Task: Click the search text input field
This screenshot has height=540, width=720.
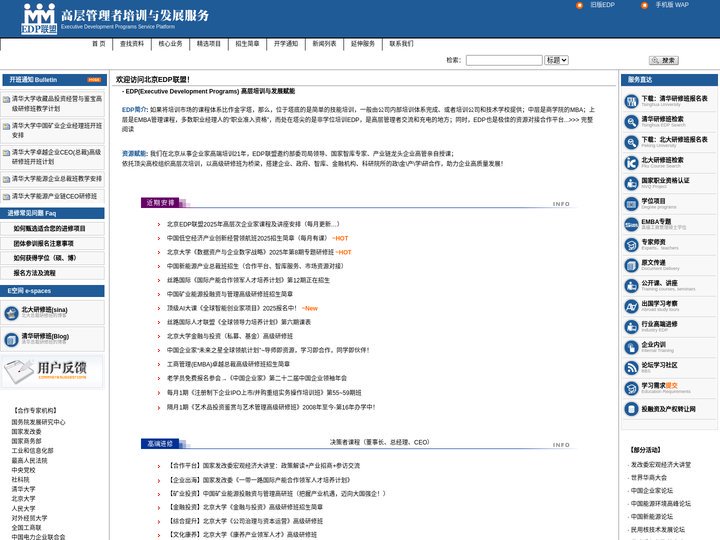Action: pyautogui.click(x=504, y=60)
